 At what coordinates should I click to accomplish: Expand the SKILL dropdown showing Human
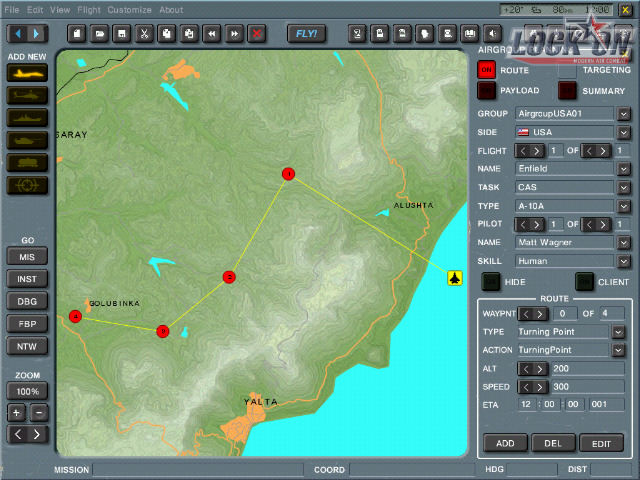(x=623, y=261)
